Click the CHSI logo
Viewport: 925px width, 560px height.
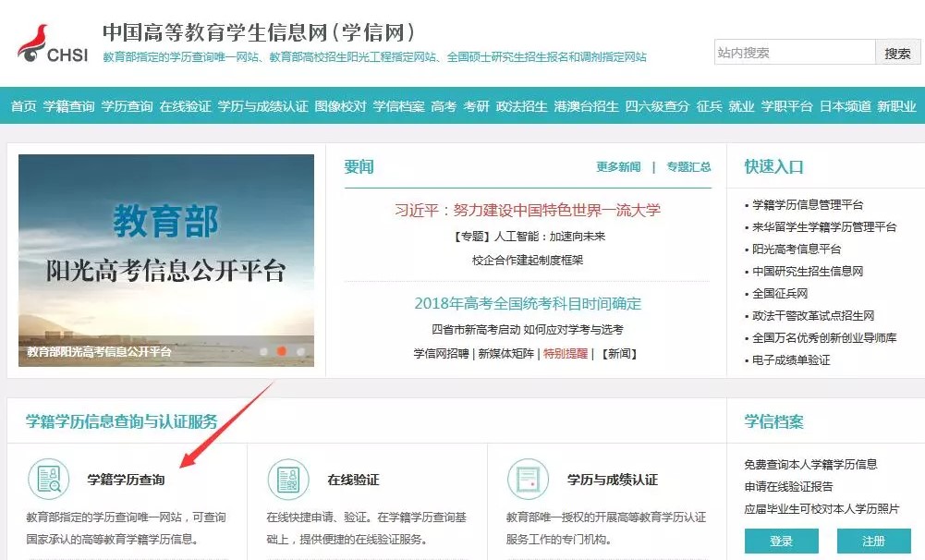53,43
